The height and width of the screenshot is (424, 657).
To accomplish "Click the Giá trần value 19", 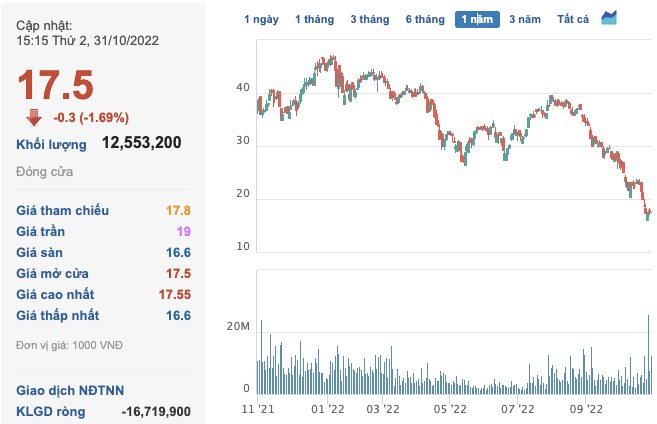I will (183, 231).
